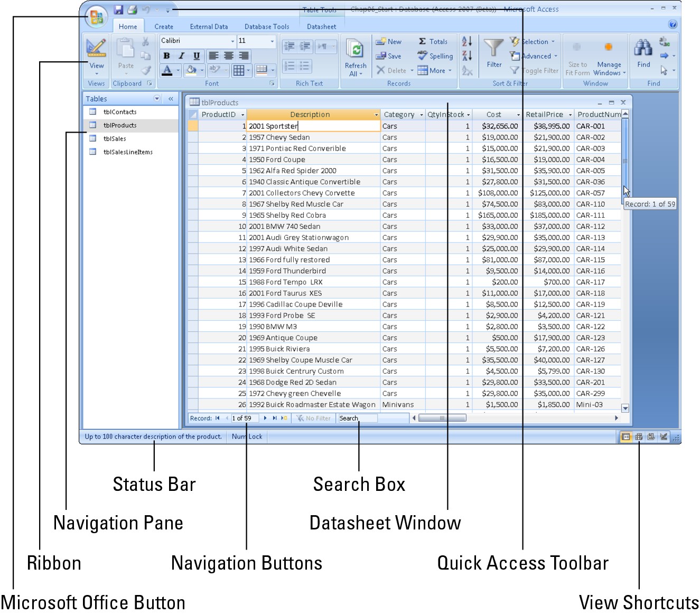The width and height of the screenshot is (700, 614).
Task: Click the Filter funnel icon
Action: tap(494, 48)
